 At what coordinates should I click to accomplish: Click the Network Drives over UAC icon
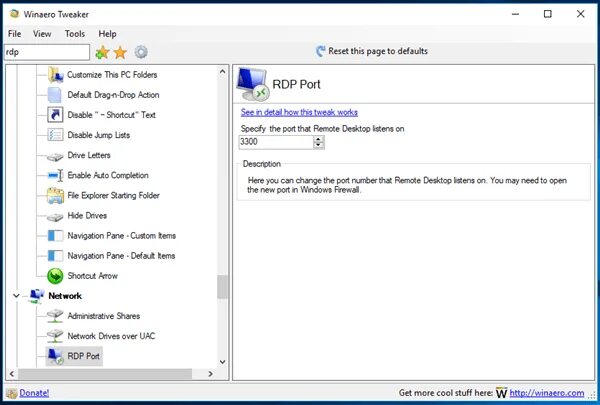(x=55, y=336)
